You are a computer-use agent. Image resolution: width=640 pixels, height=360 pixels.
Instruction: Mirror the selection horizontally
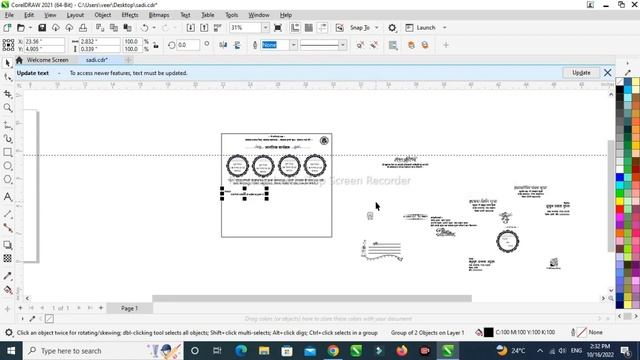pyautogui.click(x=223, y=45)
